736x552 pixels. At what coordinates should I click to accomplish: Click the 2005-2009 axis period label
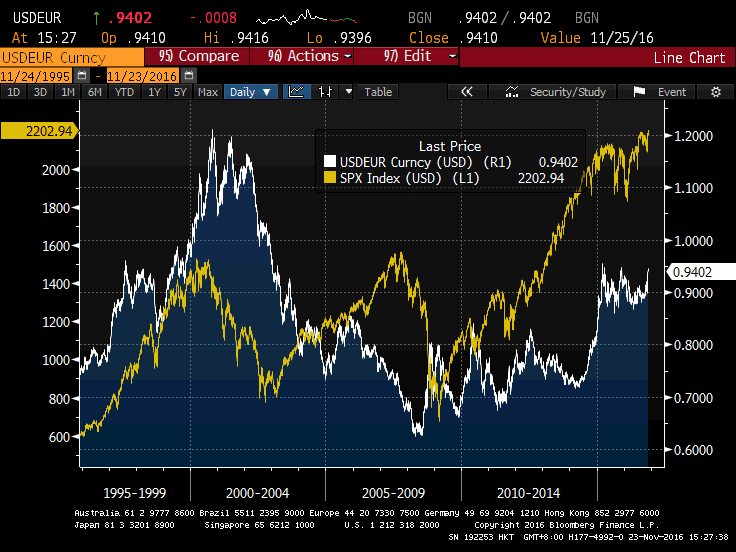click(393, 493)
